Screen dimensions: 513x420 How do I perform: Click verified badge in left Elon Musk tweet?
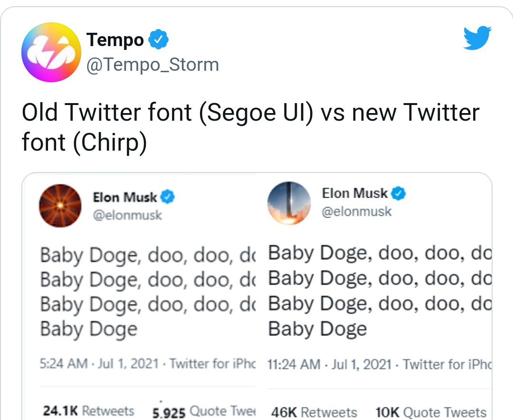pyautogui.click(x=168, y=197)
